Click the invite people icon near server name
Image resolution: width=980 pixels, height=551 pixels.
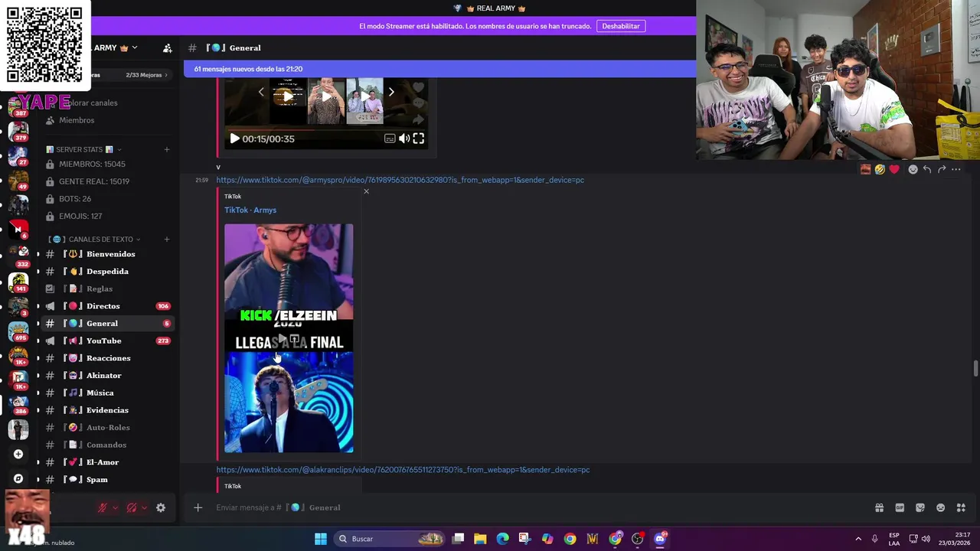[x=168, y=48]
